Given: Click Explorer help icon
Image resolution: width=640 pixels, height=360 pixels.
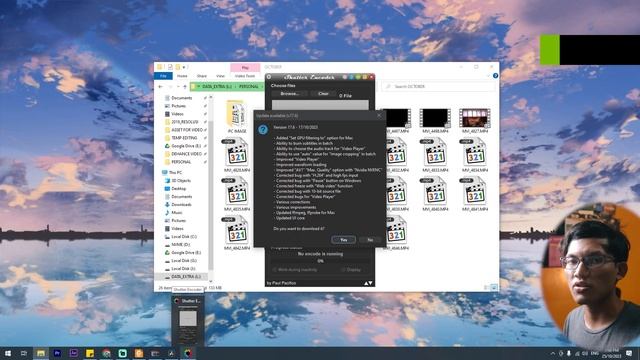Looking at the screenshot, I should (495, 76).
